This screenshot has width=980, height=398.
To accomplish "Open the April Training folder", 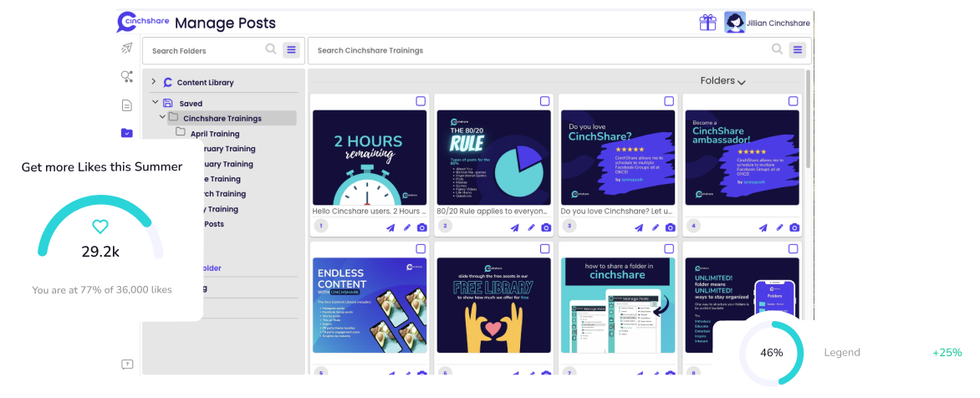I will [x=215, y=134].
